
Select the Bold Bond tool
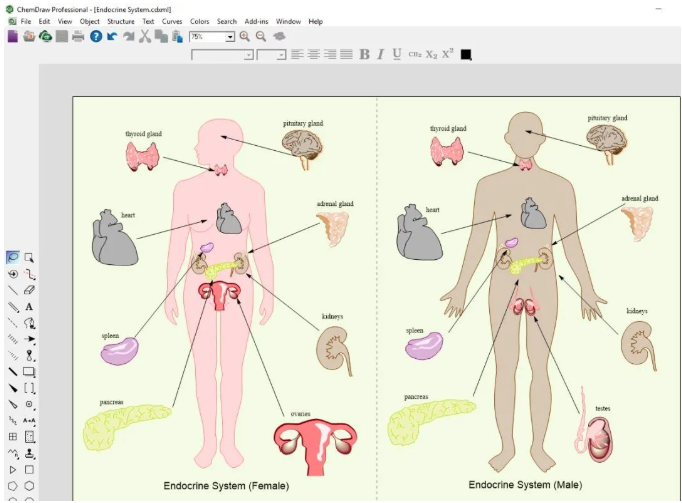tap(13, 372)
